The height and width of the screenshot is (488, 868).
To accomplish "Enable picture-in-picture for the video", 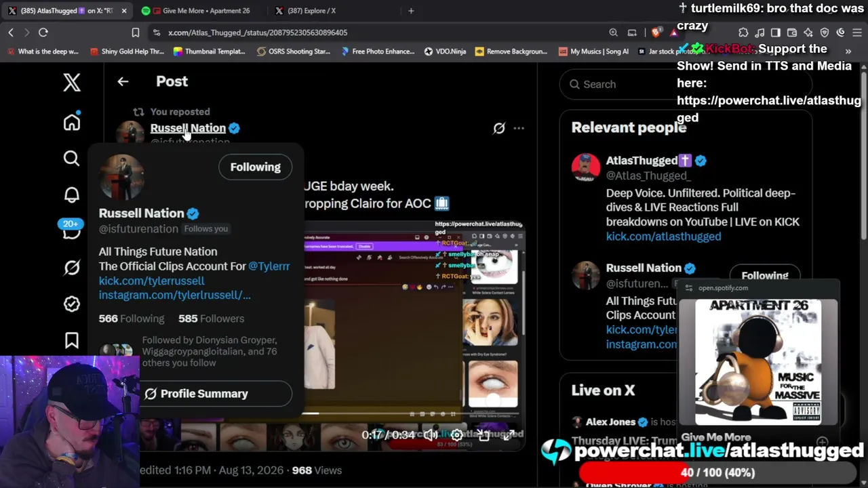I will point(484,434).
